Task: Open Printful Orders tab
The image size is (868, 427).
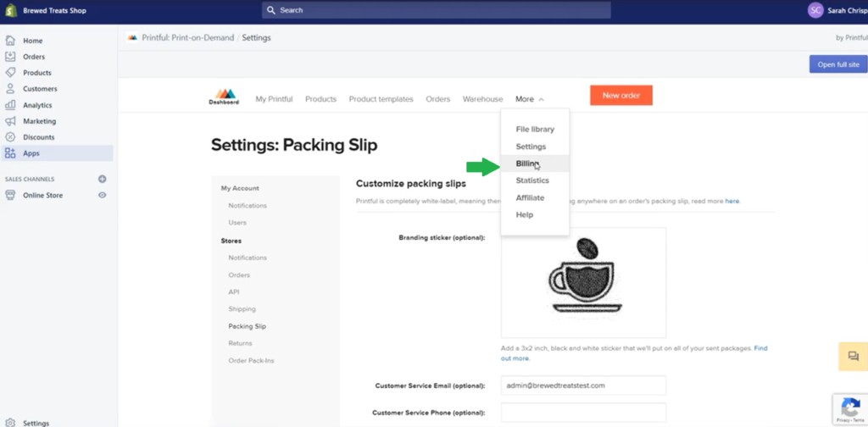Action: (438, 100)
